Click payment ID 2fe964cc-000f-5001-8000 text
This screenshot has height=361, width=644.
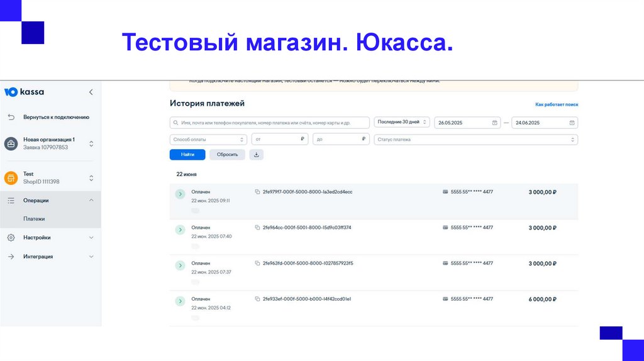(307, 228)
